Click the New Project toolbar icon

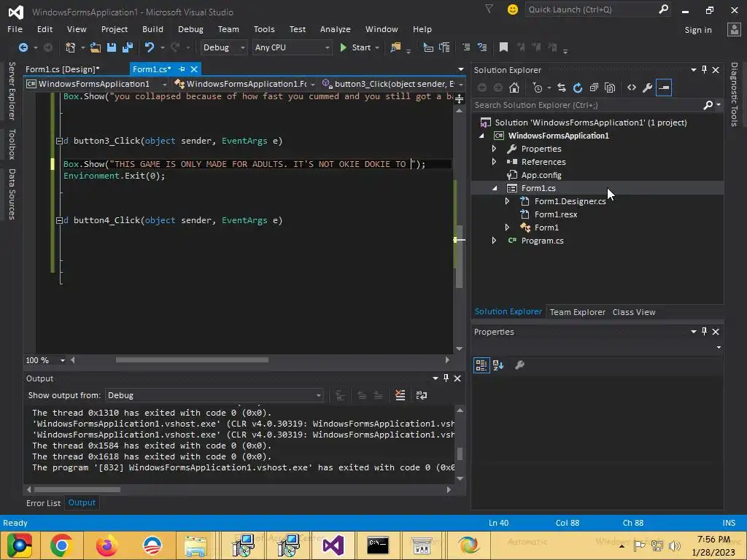coord(70,47)
